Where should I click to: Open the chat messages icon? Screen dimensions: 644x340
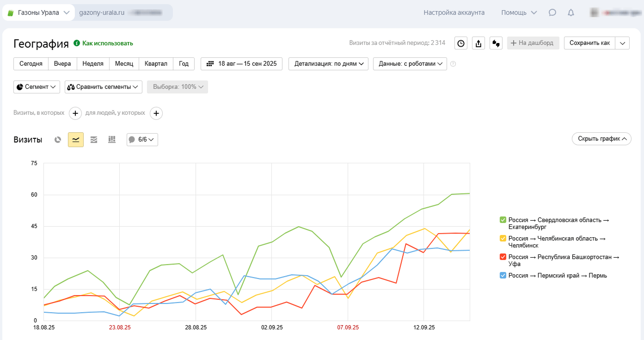point(552,12)
